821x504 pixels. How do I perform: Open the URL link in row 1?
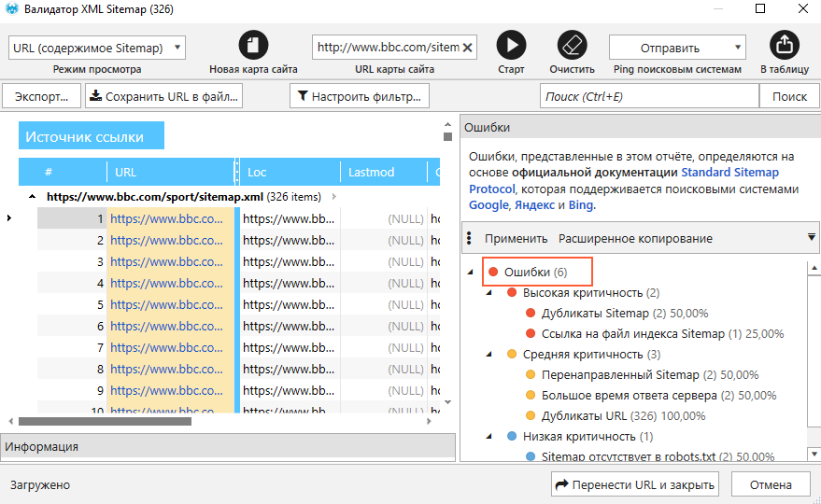[x=166, y=218]
